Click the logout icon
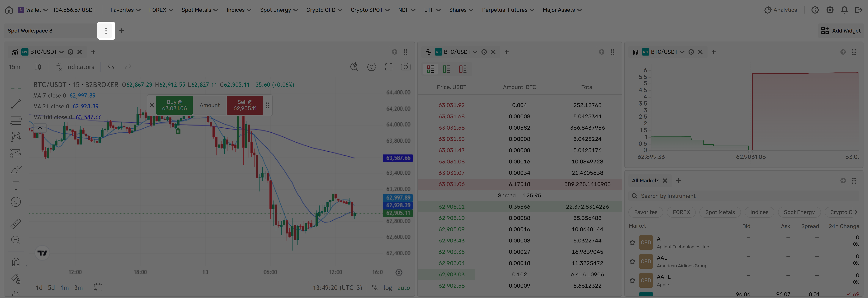Screen dimensions: 868x298 point(859,10)
